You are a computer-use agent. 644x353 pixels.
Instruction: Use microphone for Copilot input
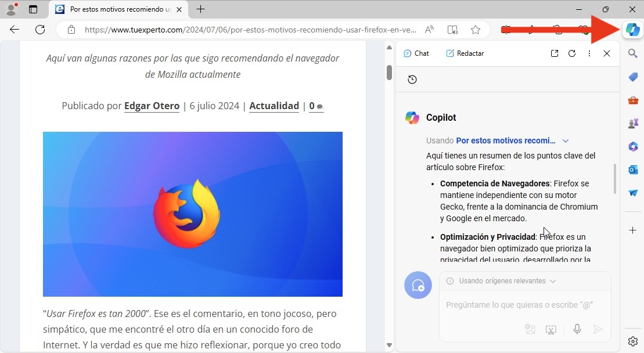coord(577,329)
